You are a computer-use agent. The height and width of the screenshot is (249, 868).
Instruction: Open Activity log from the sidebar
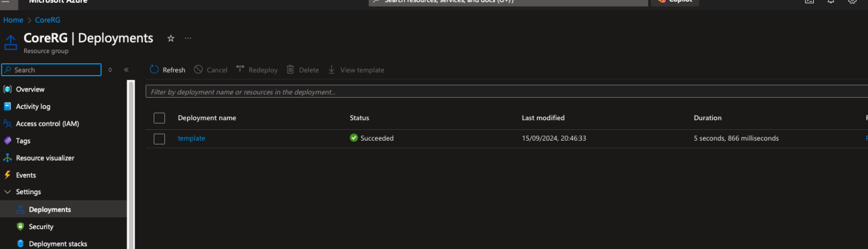33,107
